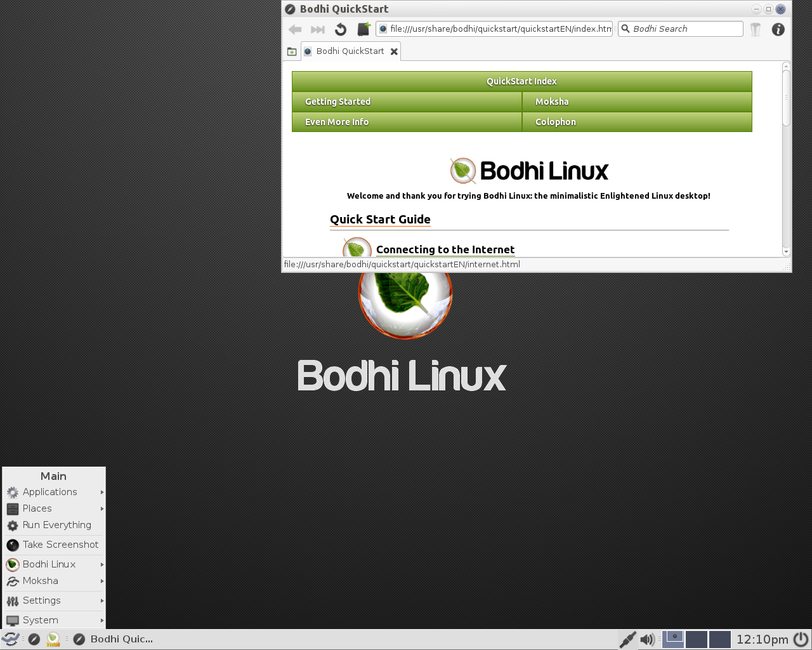Close the Bodhi QuickStart tab
Viewport: 812px width, 650px height.
[x=394, y=51]
